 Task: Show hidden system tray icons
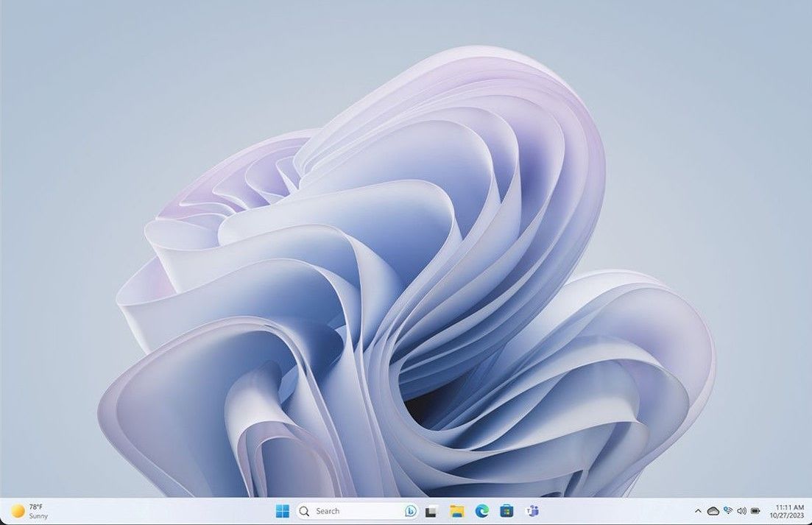coord(698,511)
